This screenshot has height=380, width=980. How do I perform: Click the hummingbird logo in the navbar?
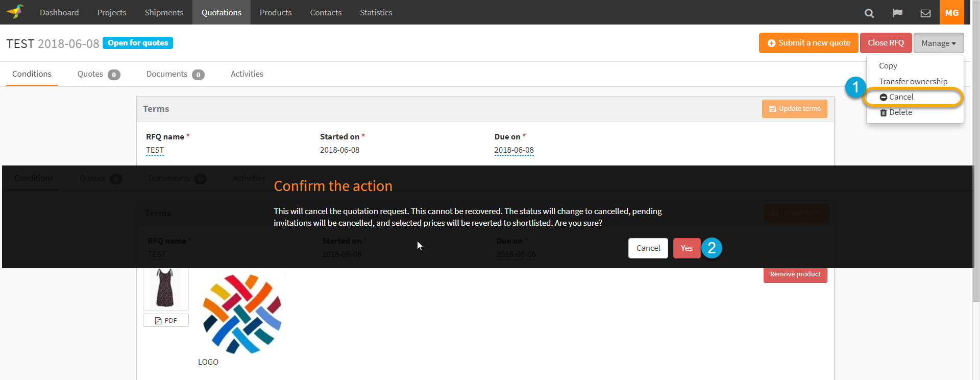[15, 12]
